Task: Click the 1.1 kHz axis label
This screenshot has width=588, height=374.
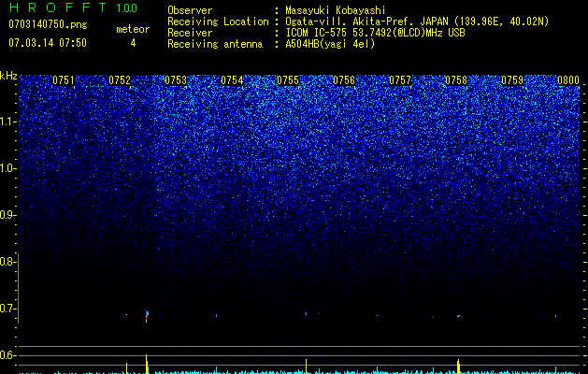Action: tap(7, 122)
